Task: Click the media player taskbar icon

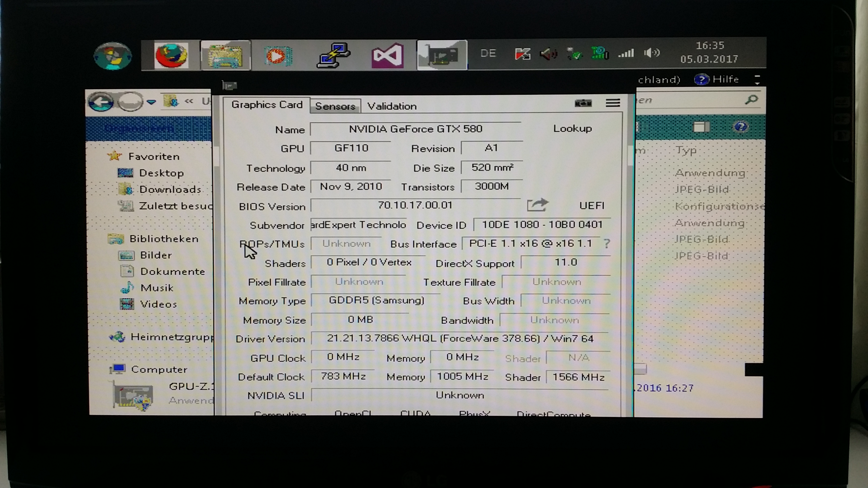Action: tap(278, 56)
